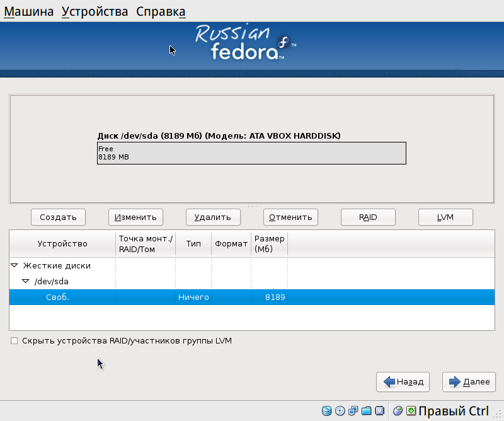This screenshot has width=504, height=421.
Task: Click the Формат column header
Action: click(231, 244)
